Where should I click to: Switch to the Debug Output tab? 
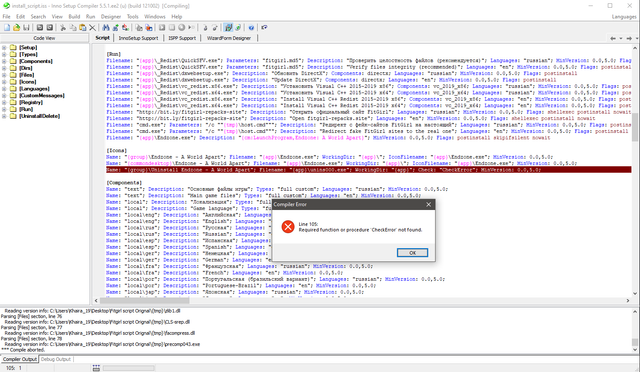coord(56,359)
